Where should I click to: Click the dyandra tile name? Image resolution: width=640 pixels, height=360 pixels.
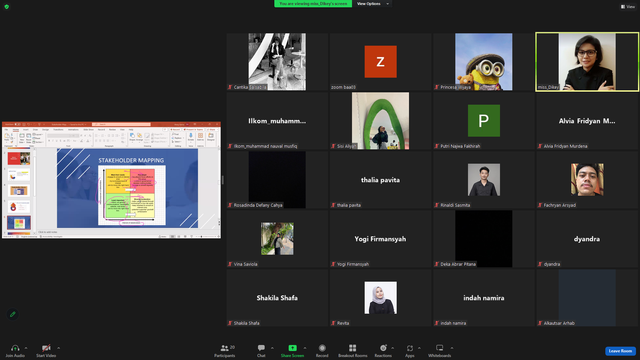click(x=587, y=239)
